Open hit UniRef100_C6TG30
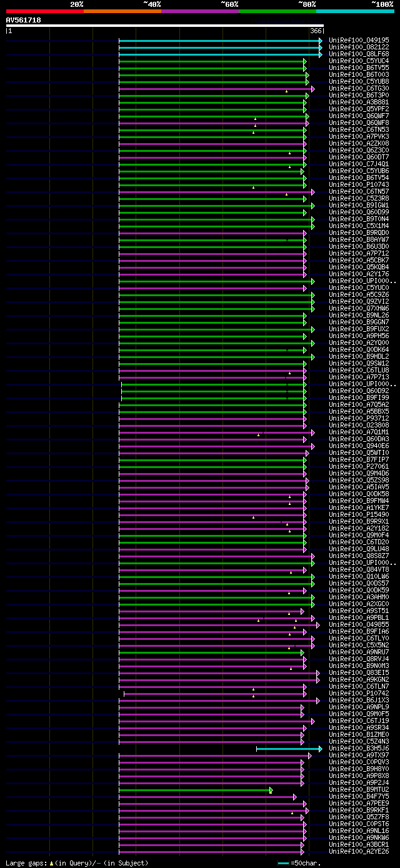The image size is (400, 868). (x=359, y=88)
